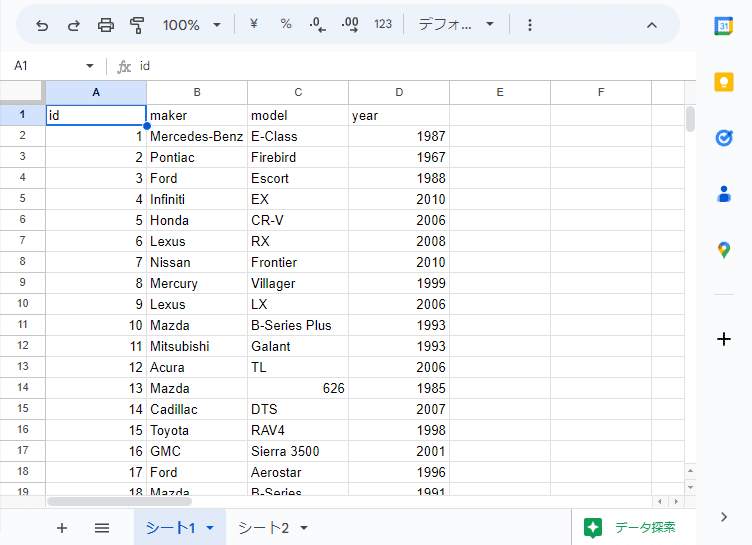Click the cell containing Villager
The width and height of the screenshot is (752, 545).
point(298,283)
